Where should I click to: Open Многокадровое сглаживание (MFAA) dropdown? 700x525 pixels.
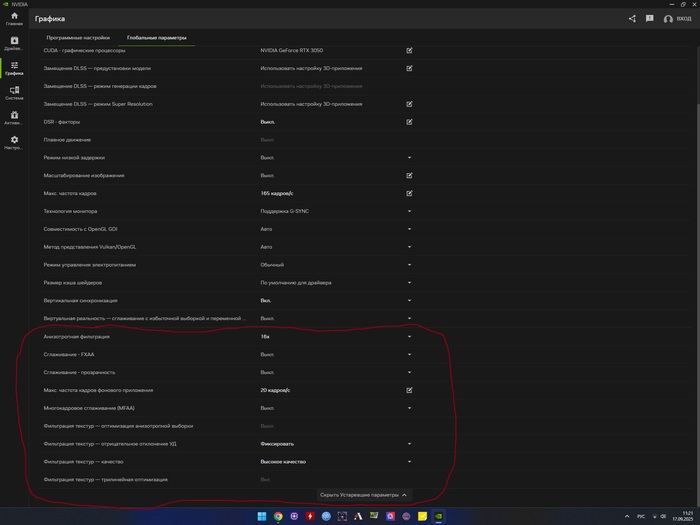[409, 408]
